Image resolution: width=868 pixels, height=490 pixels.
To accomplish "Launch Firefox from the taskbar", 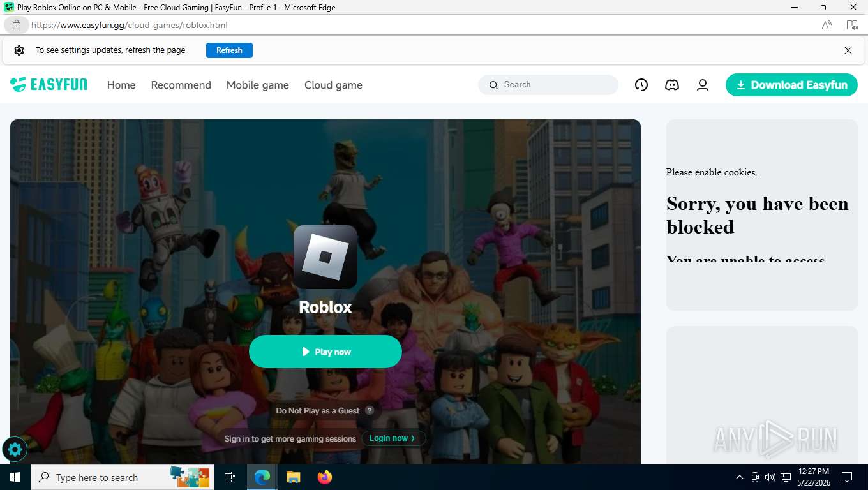I will click(325, 477).
